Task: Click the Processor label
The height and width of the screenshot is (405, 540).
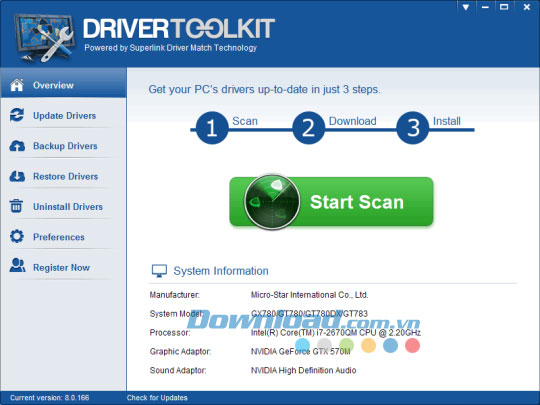Action: click(x=170, y=333)
